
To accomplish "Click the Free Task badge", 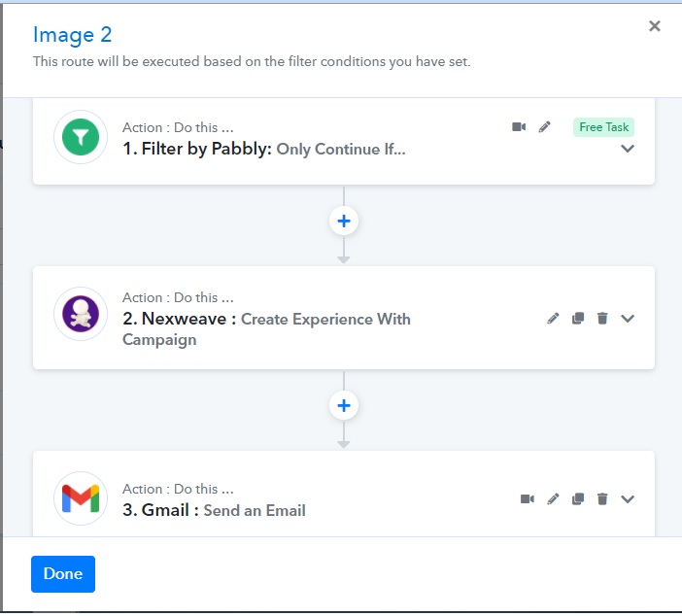I will [603, 127].
